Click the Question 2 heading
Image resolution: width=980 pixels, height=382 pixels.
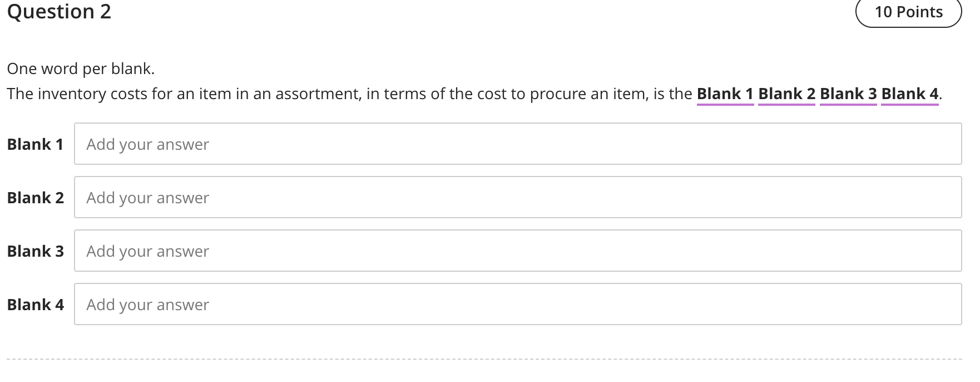[x=58, y=12]
